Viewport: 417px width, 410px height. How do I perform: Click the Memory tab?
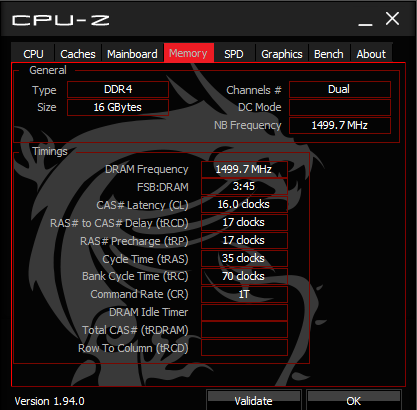click(188, 53)
